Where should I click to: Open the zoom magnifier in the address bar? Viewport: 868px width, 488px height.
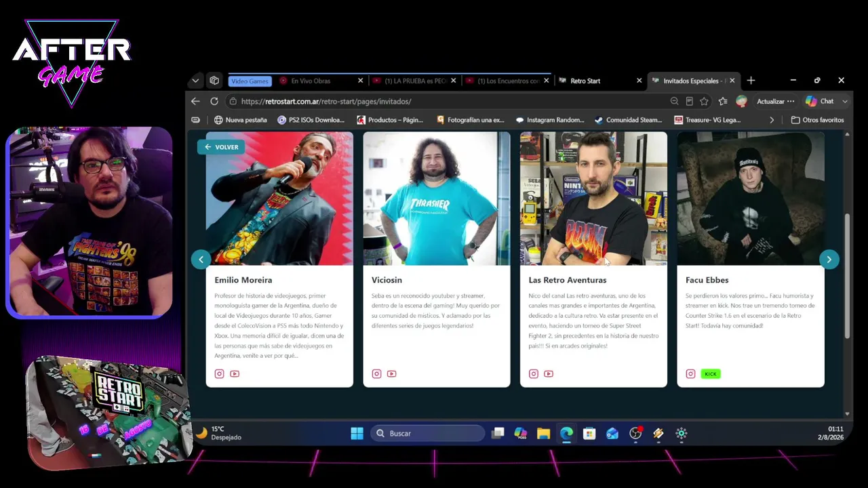pos(674,101)
